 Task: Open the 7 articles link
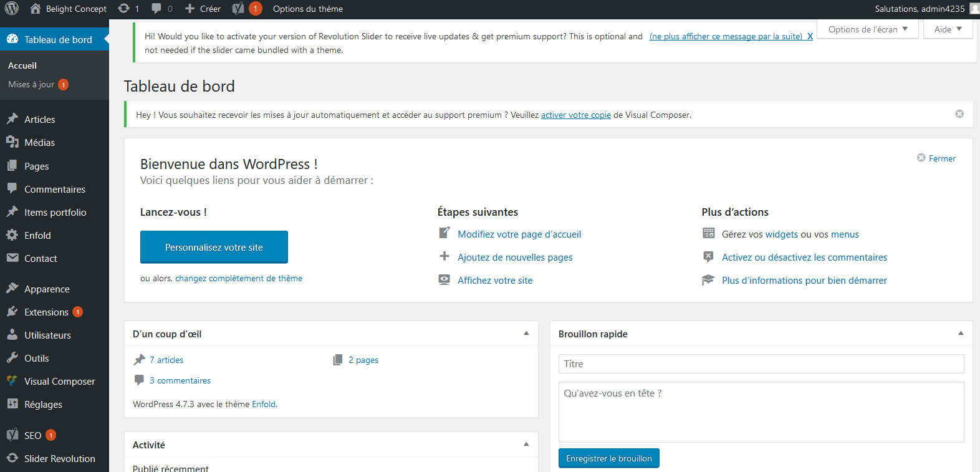click(166, 360)
